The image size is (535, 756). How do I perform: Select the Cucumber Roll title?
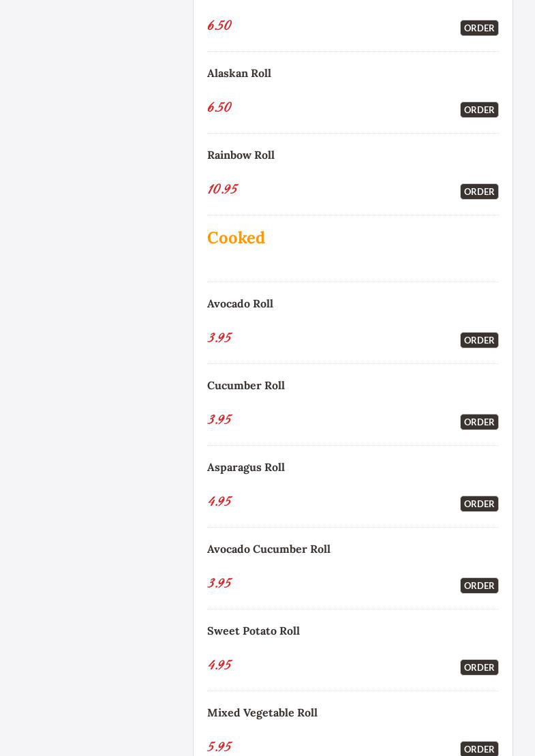246,386
